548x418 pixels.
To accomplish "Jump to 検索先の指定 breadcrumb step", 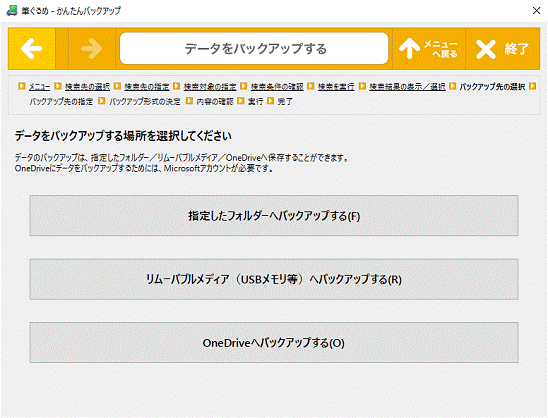I will pyautogui.click(x=147, y=86).
